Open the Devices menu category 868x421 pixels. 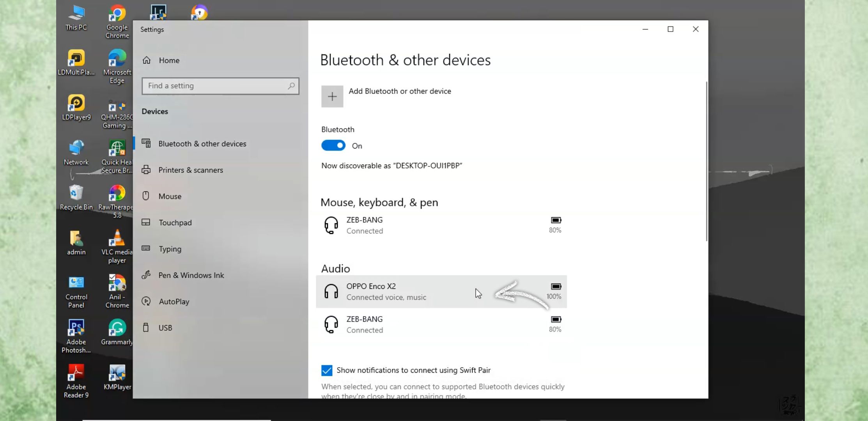pyautogui.click(x=155, y=111)
